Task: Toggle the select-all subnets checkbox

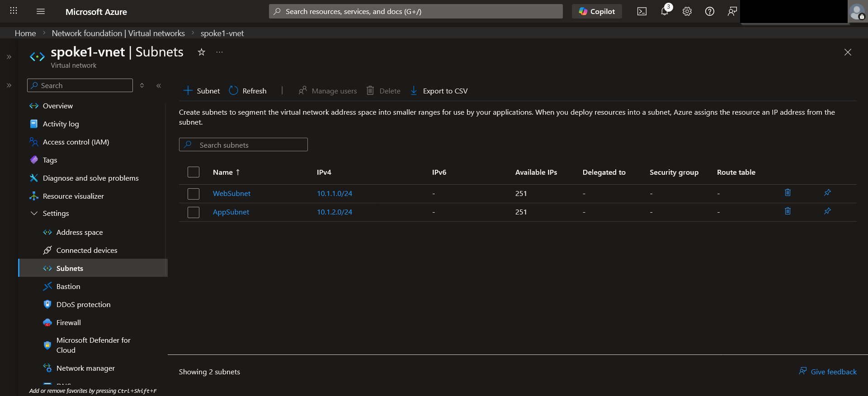Action: 193,172
